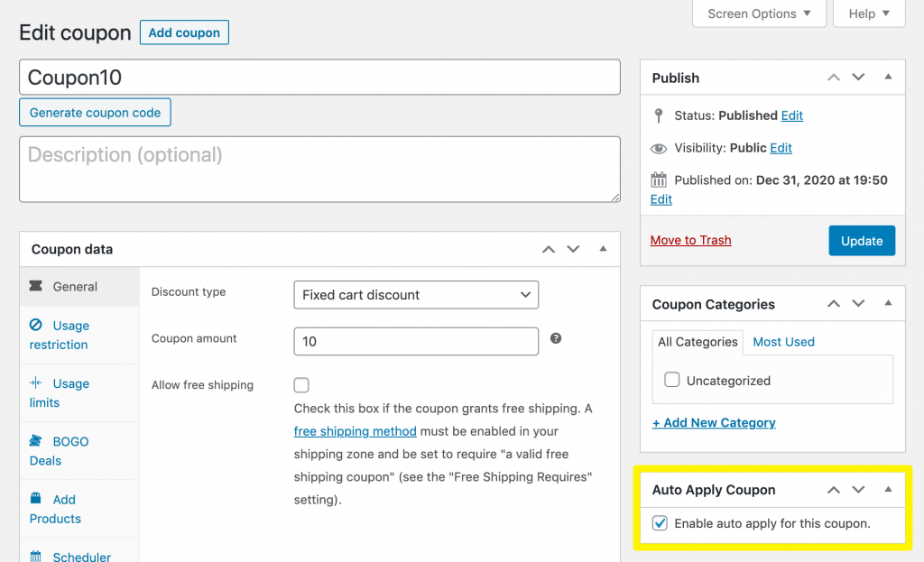Screen dimensions: 924x562
Task: Click Generate coupon code
Action: pos(95,113)
